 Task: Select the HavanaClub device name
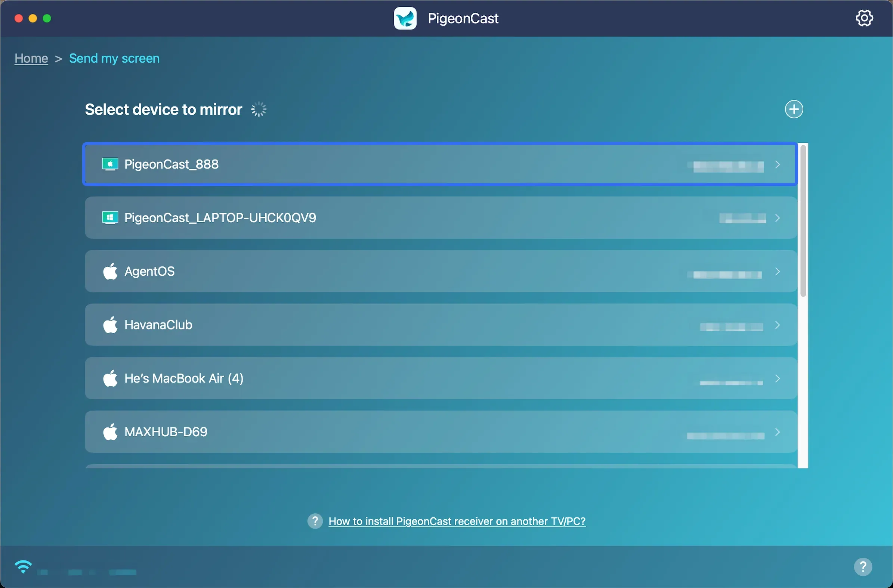[158, 325]
